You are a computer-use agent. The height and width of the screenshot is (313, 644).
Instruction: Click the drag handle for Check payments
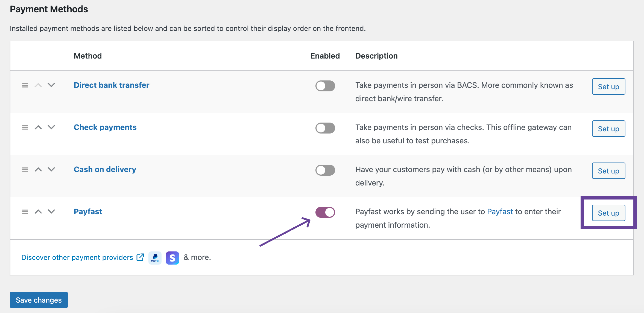25,127
